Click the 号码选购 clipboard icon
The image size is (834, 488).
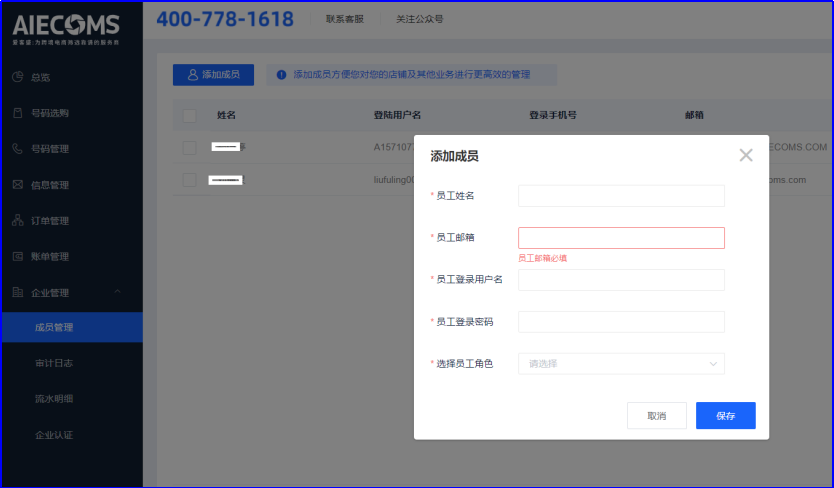(18, 113)
